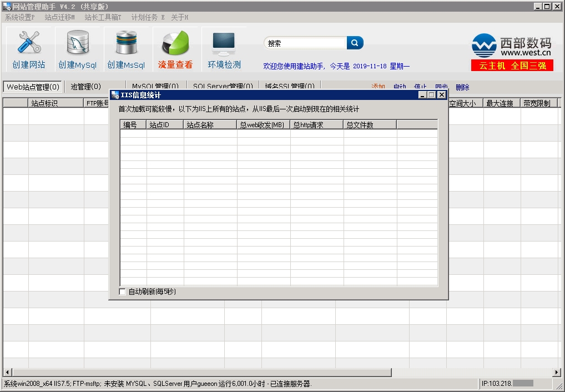Viewport: 565px width, 392px height.
Task: Switch to the Web站点管理(0) tab
Action: 33,87
